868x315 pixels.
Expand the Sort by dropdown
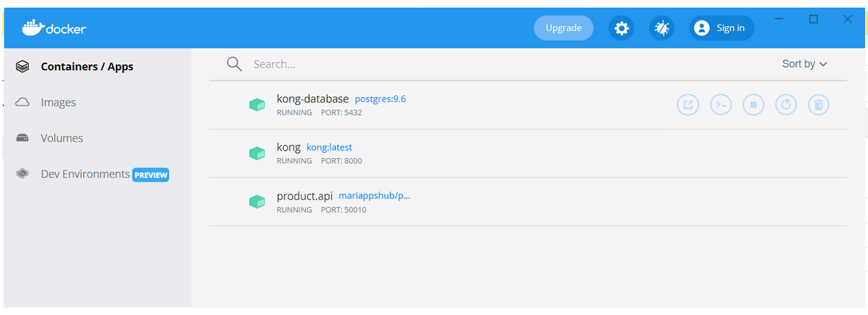coord(804,64)
